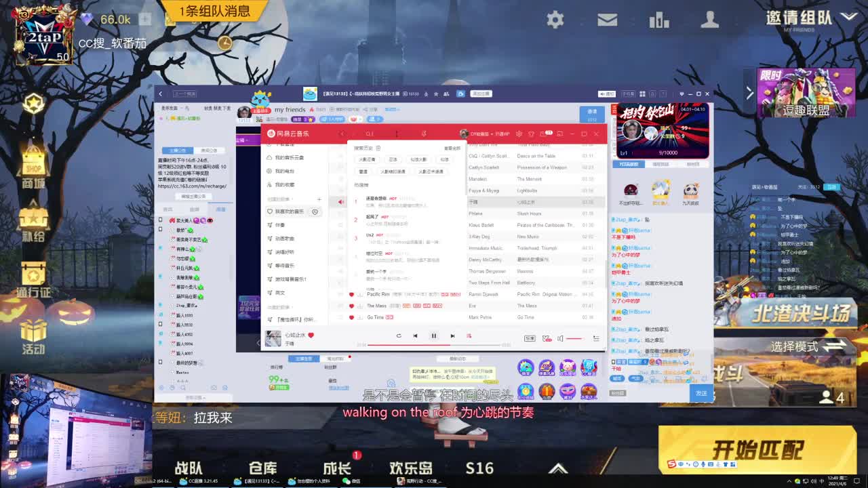Click 查看全部 in search history

452,148
